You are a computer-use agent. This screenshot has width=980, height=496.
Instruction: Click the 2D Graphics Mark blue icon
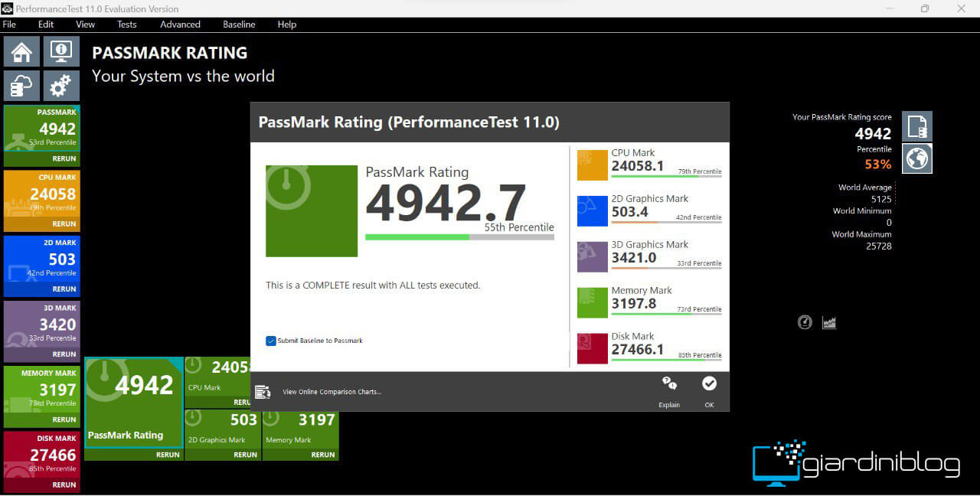(592, 211)
